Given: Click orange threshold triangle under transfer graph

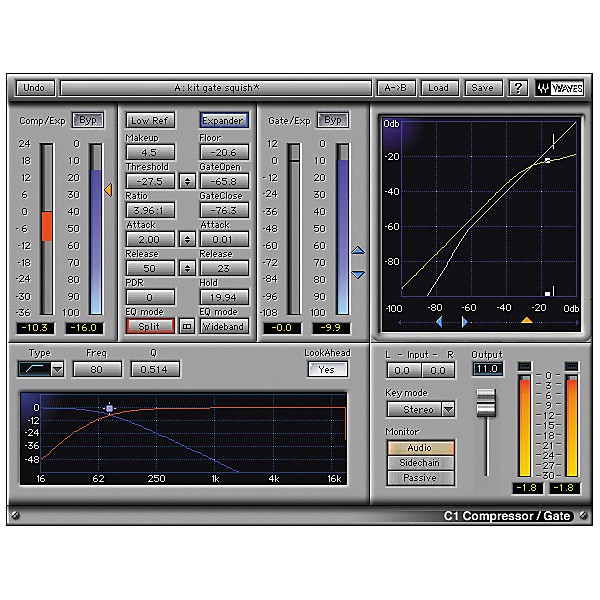Looking at the screenshot, I should click(x=527, y=320).
